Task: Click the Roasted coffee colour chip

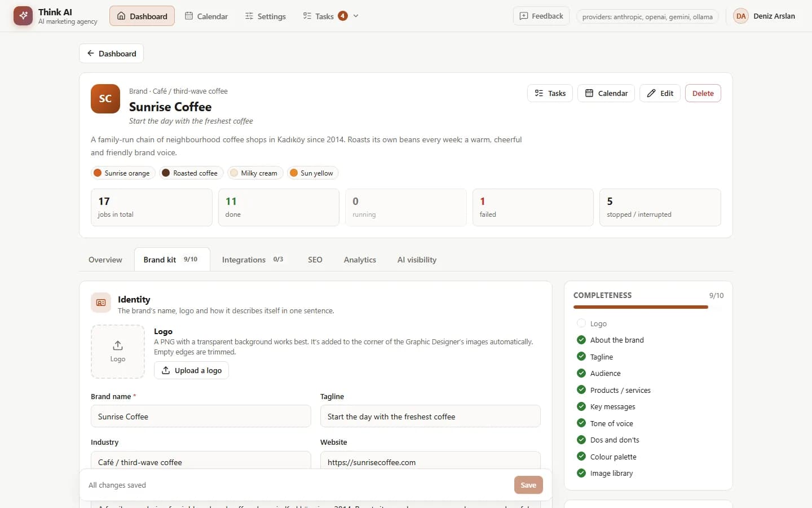Action: point(191,173)
